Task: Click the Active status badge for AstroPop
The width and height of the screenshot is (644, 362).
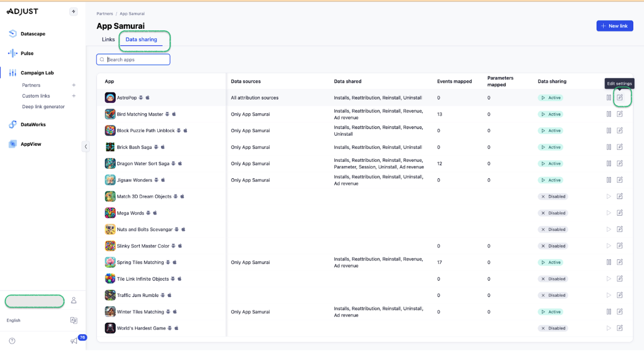Action: (x=550, y=97)
